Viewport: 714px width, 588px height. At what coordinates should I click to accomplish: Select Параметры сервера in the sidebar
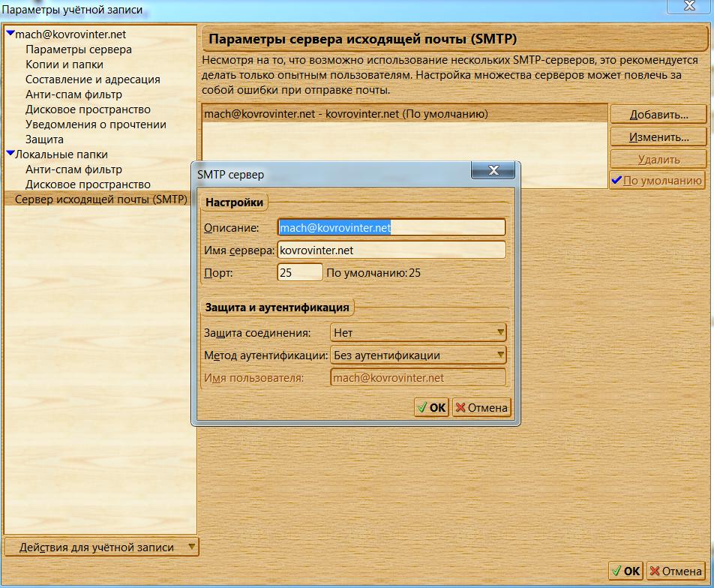tap(79, 49)
